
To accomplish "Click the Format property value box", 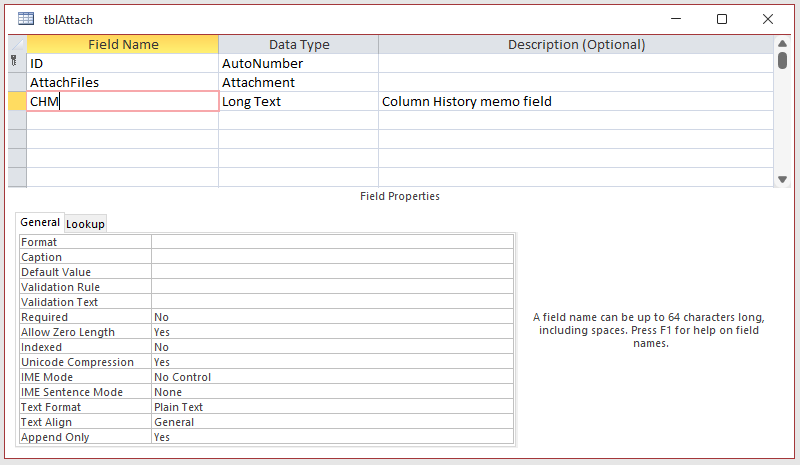I will pyautogui.click(x=332, y=242).
